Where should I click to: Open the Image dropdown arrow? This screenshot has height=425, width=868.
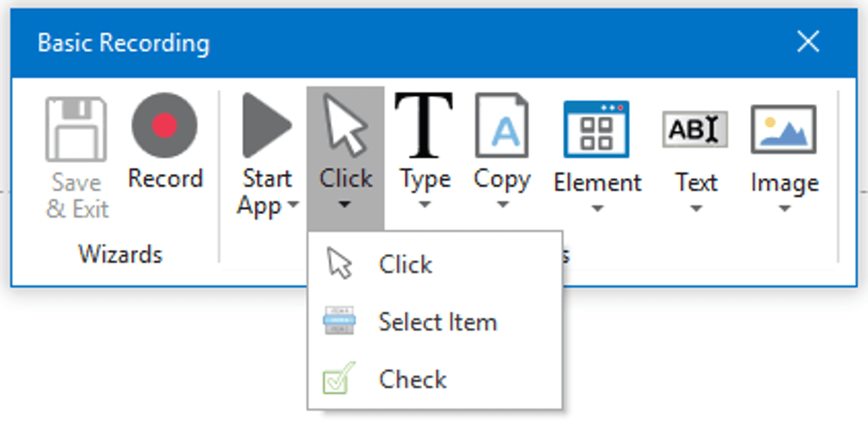pos(784,209)
